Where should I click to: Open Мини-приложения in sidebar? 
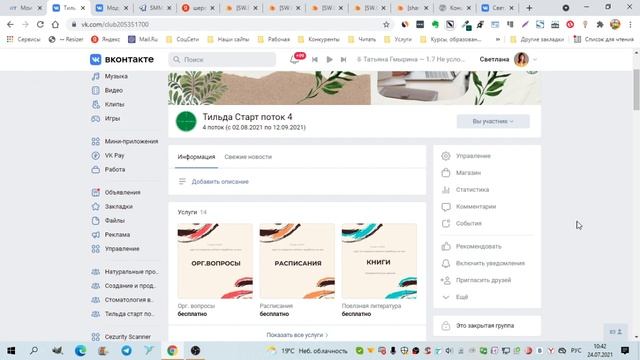pos(124,141)
